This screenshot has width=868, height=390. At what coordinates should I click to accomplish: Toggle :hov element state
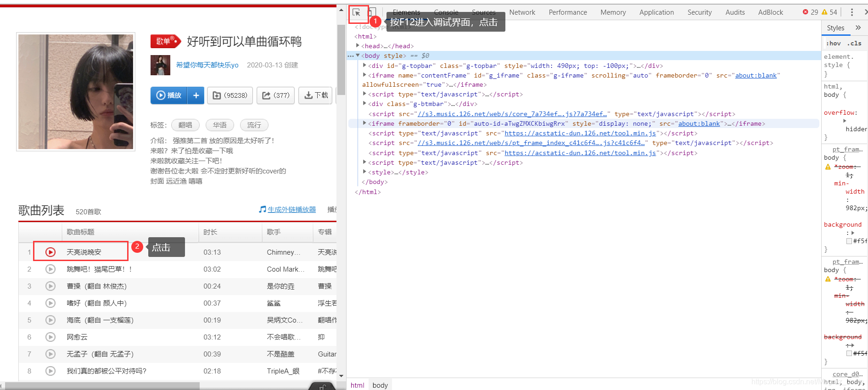[834, 43]
